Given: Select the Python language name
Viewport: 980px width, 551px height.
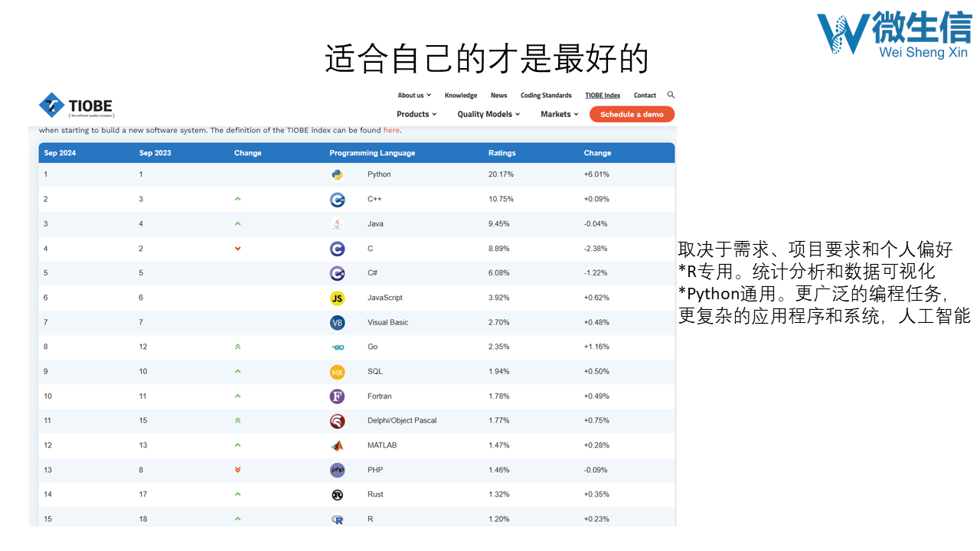Looking at the screenshot, I should [379, 174].
